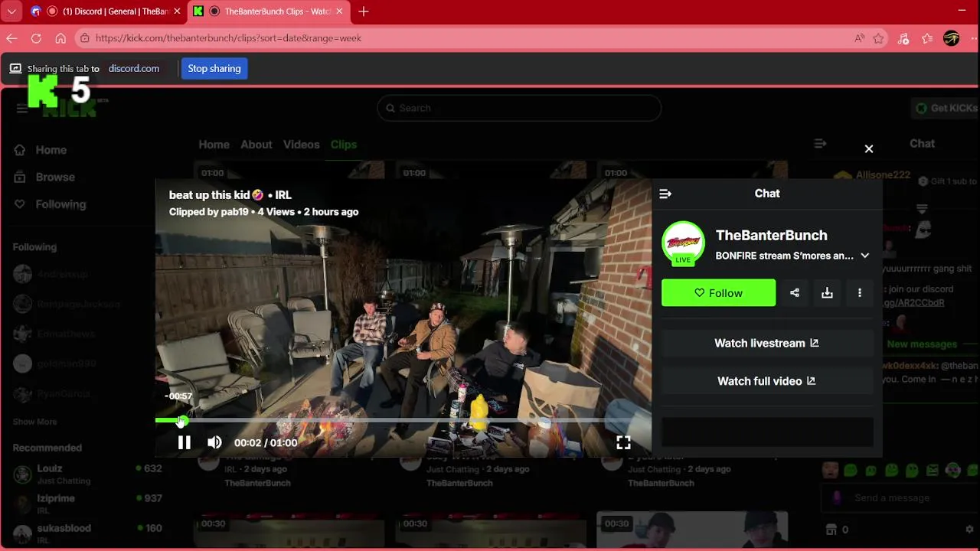Enter fullscreen mode for the clip
This screenshot has height=551, width=980.
click(623, 442)
